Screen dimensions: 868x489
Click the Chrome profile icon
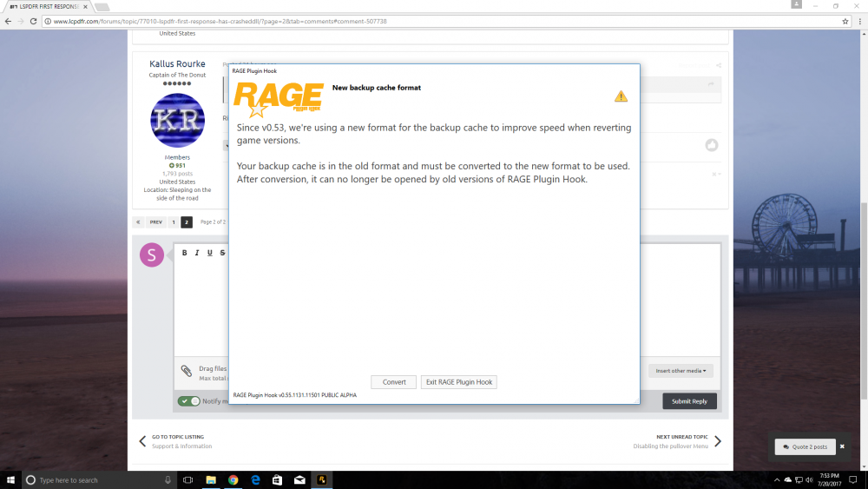pos(796,4)
